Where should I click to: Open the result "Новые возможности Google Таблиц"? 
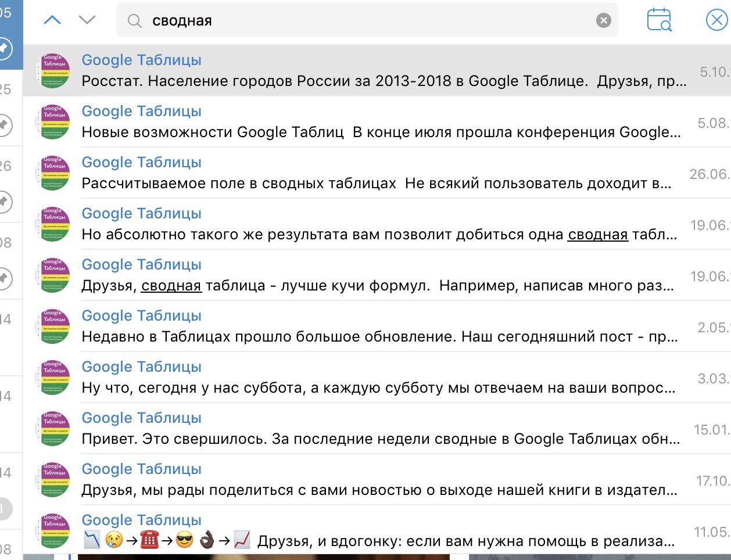point(377,122)
